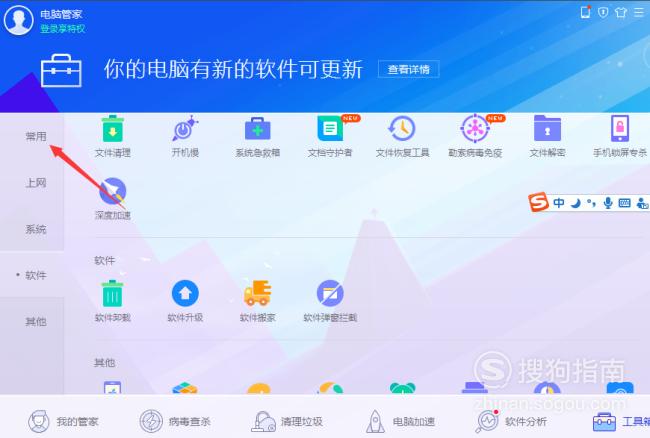This screenshot has width=650, height=438.
Task: Launch 深度加速 deep acceleration tool
Action: tap(112, 199)
